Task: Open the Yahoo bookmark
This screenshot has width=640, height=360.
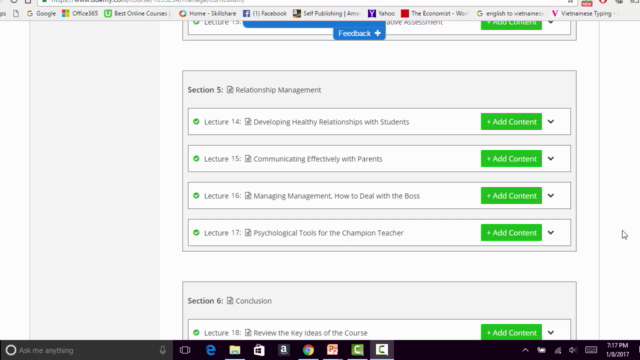Action: tap(381, 13)
